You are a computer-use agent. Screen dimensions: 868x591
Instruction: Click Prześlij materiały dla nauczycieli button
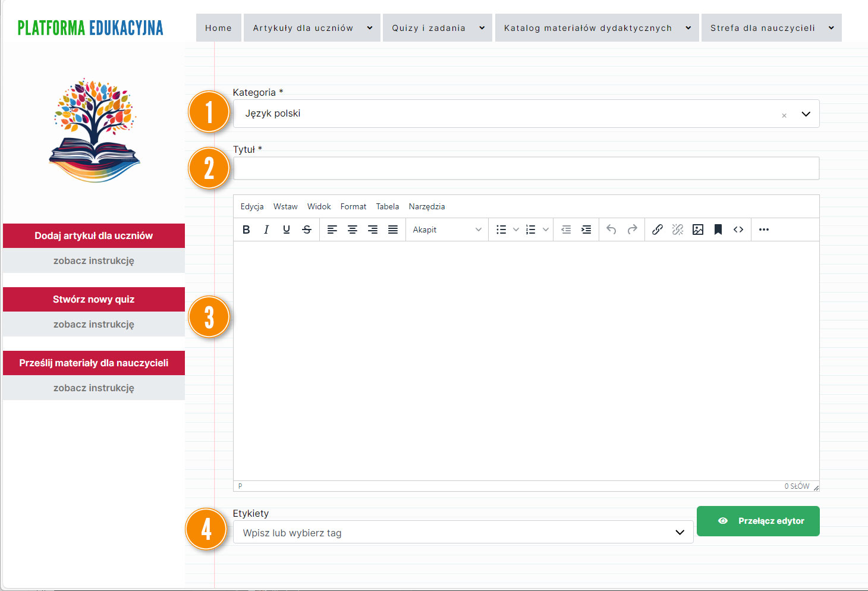[94, 363]
